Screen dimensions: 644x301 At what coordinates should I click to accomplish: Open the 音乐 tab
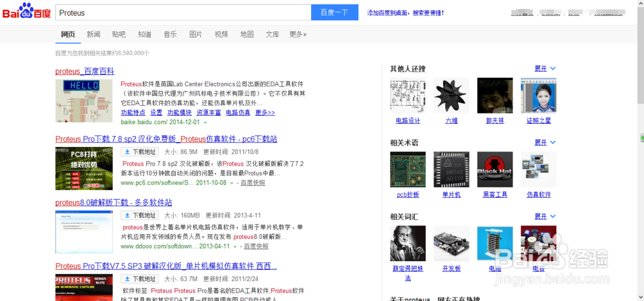coord(170,34)
